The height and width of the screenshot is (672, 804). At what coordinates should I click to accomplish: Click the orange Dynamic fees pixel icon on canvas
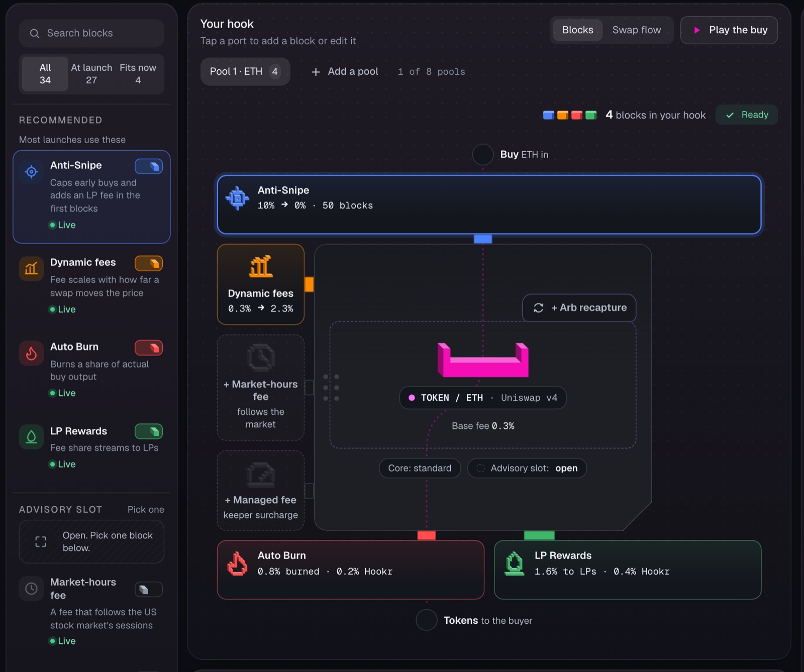coord(261,267)
